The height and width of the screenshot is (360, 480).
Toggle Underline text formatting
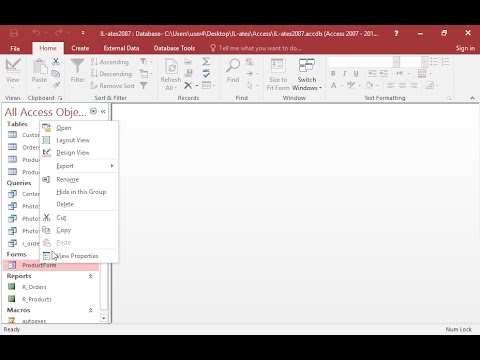coord(356,74)
